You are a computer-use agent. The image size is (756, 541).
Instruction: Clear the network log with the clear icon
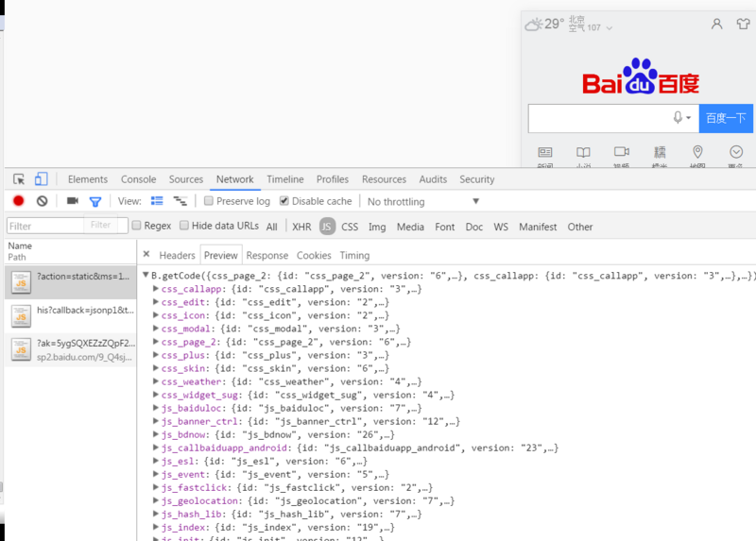point(42,201)
